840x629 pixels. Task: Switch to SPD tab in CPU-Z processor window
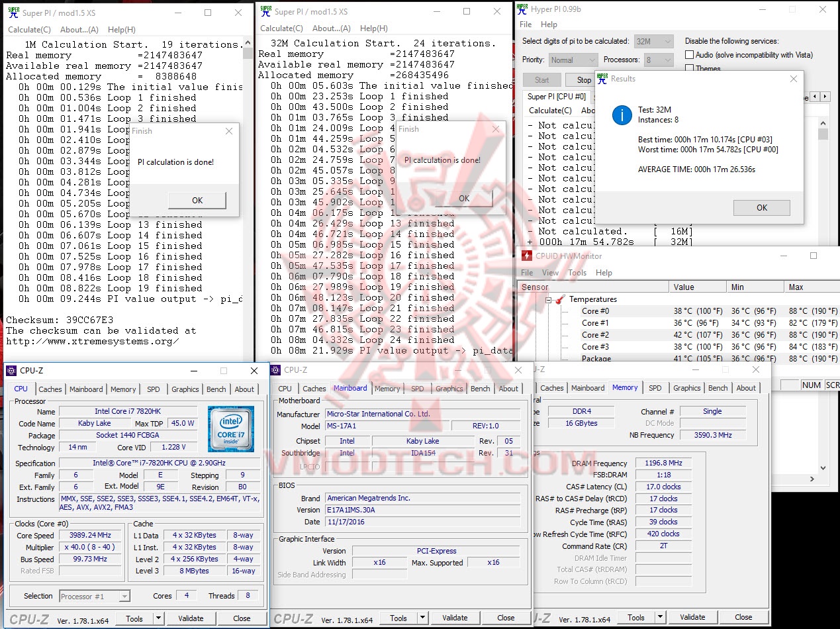(153, 389)
